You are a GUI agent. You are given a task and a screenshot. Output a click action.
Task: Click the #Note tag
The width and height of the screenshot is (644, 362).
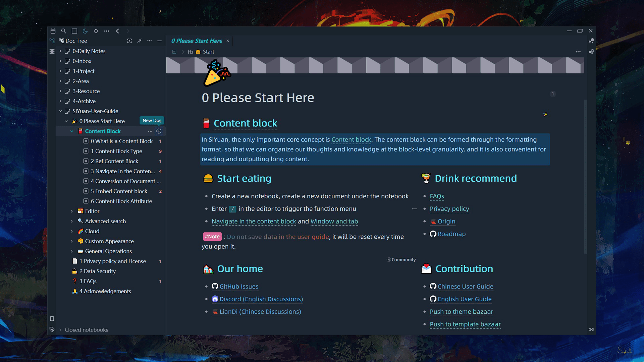[212, 237]
